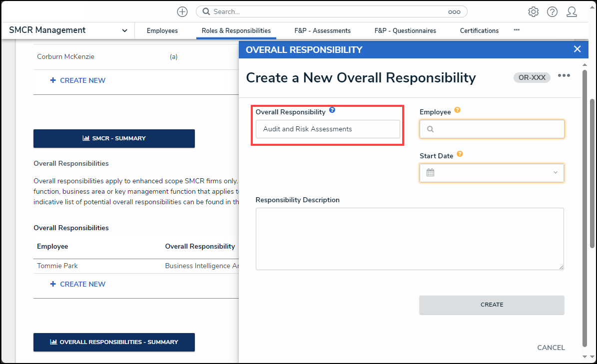597x364 pixels.
Task: Open the Certifications tab
Action: [479, 31]
